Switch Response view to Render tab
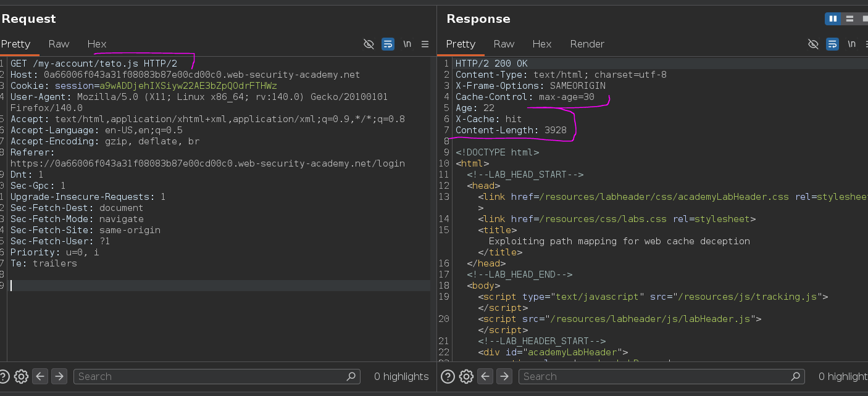 tap(587, 44)
